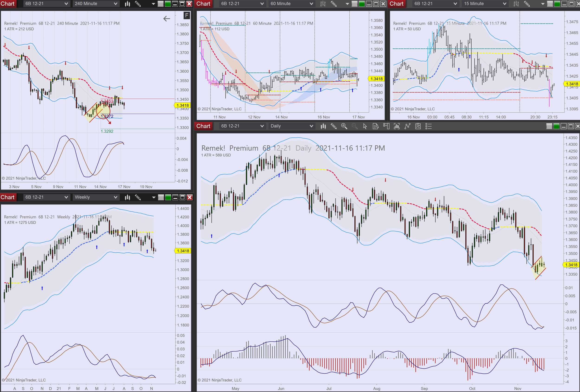580x392 pixels.
Task: Select the Chart tab on the 240 Minute window
Action: [x=8, y=4]
